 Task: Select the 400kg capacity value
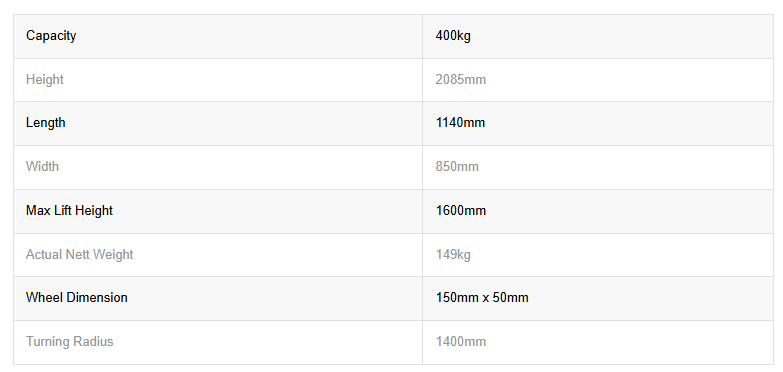click(x=453, y=36)
